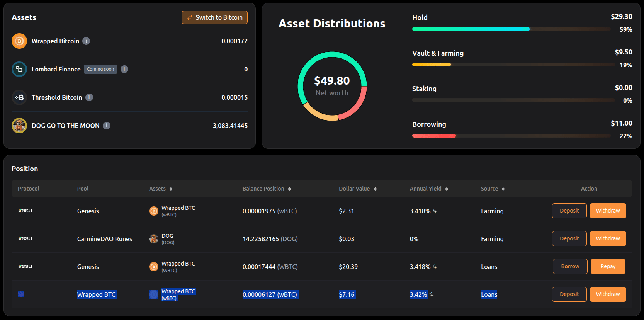
Task: Click the $29.30 Hold amount
Action: [x=622, y=17]
